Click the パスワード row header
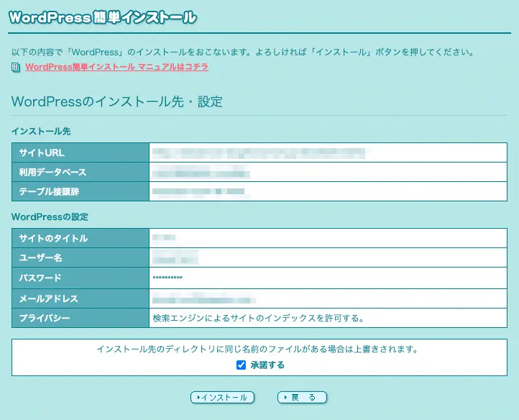 pyautogui.click(x=81, y=278)
